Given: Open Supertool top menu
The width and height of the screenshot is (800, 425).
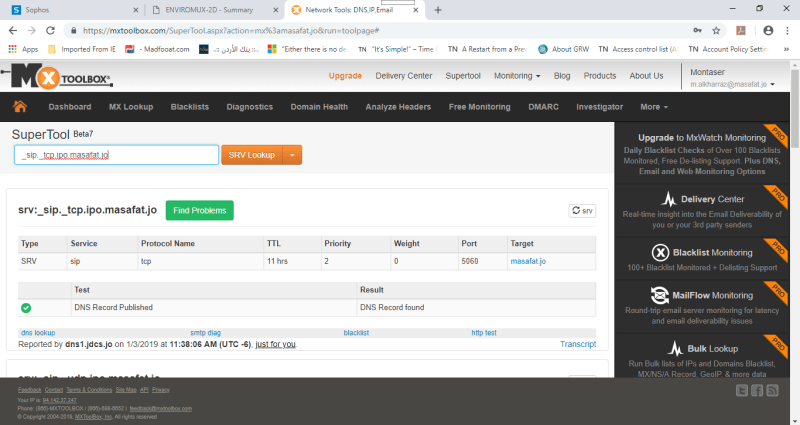Looking at the screenshot, I should point(463,76).
